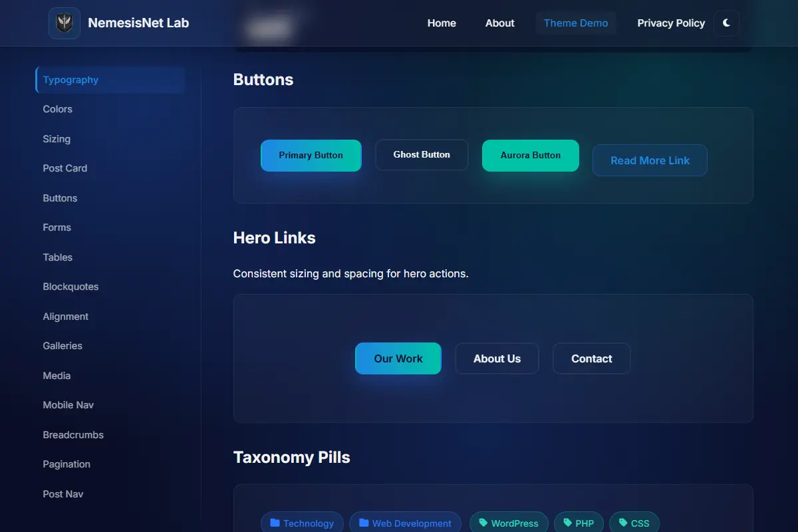Click the Contact hero link
This screenshot has width=798, height=532.
click(592, 358)
